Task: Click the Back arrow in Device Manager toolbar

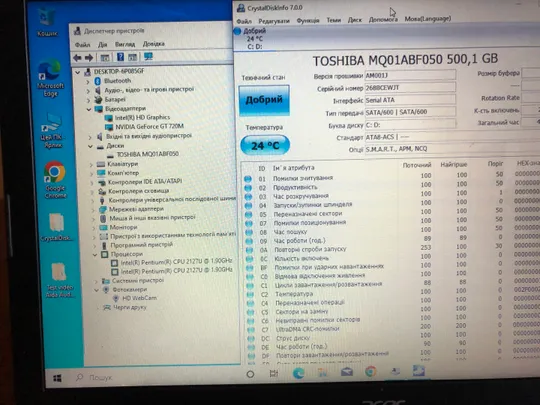Action: coord(77,58)
